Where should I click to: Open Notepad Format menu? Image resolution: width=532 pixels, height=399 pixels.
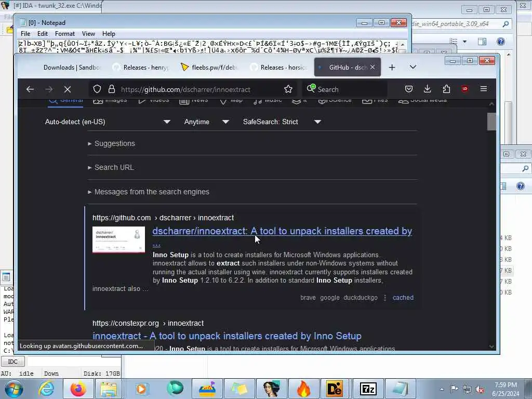pyautogui.click(x=65, y=34)
